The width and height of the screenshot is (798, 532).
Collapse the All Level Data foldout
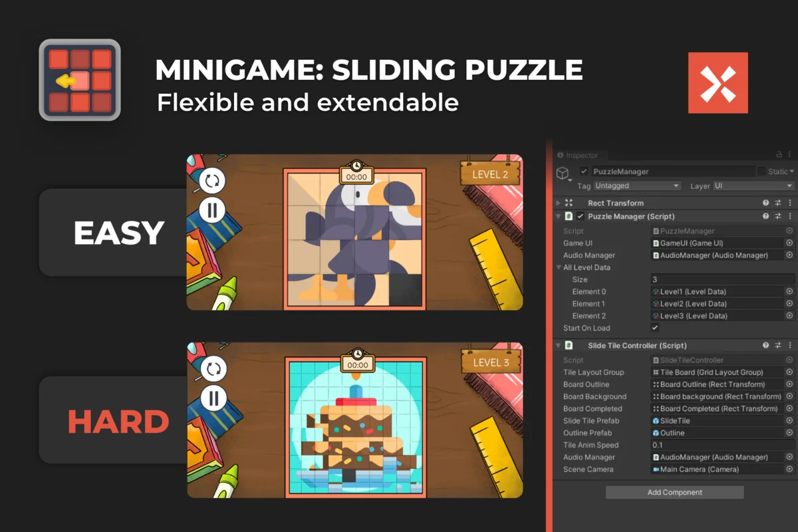[560, 267]
